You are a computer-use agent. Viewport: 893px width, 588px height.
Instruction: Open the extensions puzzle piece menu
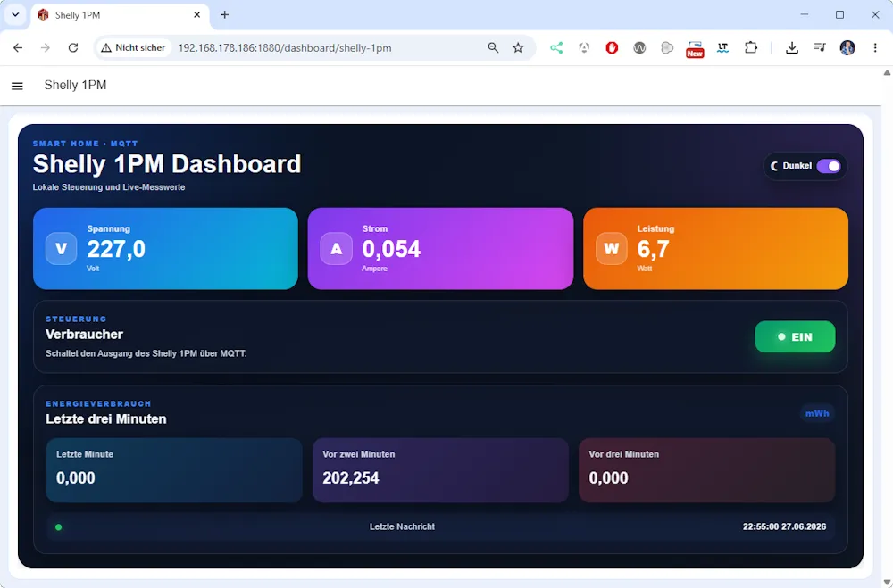[x=751, y=48]
